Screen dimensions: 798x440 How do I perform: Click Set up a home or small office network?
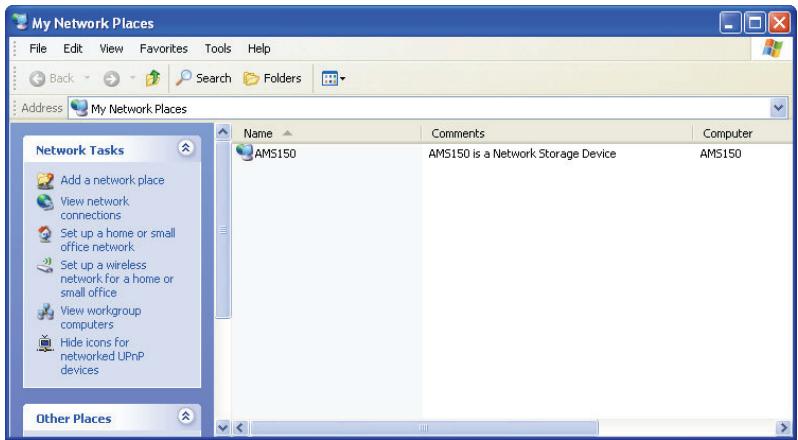pyautogui.click(x=118, y=240)
